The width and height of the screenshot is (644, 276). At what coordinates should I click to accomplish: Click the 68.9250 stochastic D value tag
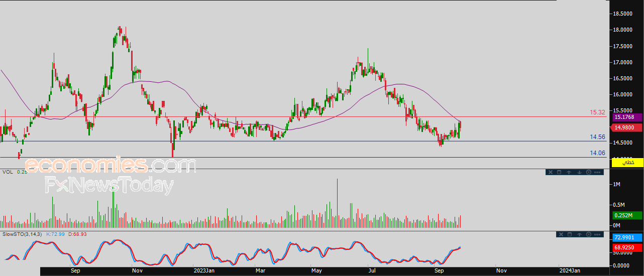627,248
